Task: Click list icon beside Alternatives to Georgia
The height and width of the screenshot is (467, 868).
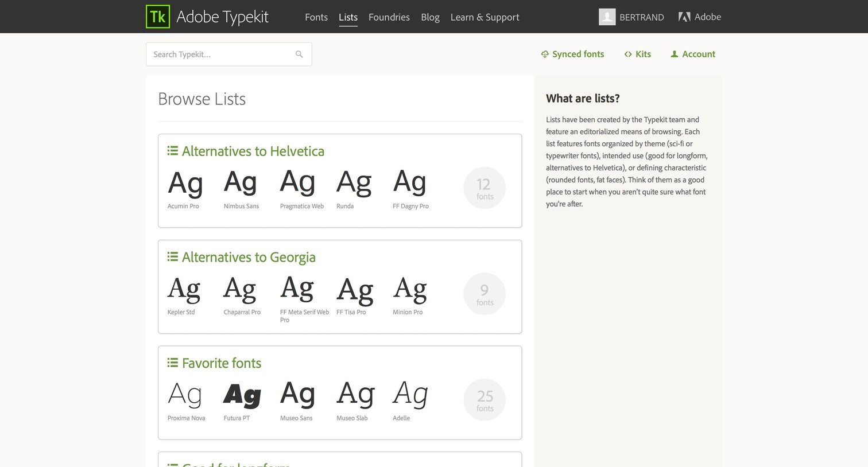Action: click(172, 257)
